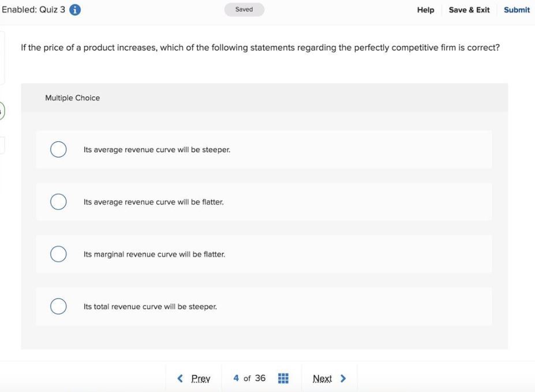The width and height of the screenshot is (535, 392).
Task: Submit the quiz
Action: click(516, 9)
